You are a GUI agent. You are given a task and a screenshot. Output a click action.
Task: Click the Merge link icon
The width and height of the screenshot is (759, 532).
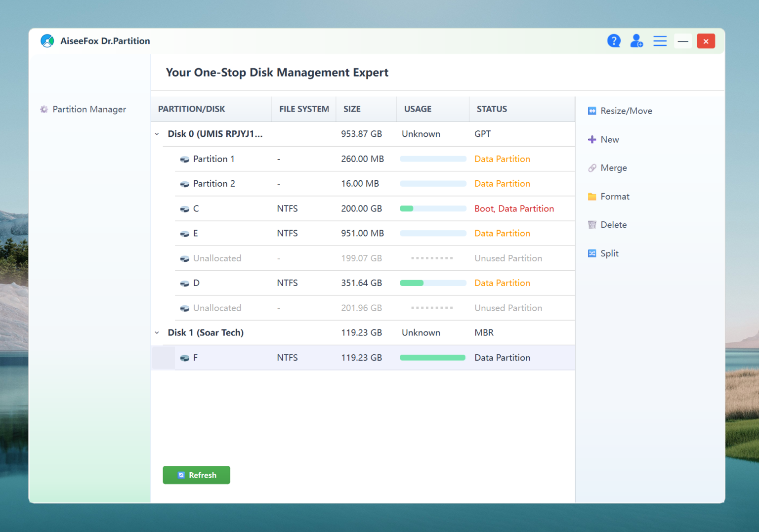[x=592, y=168]
